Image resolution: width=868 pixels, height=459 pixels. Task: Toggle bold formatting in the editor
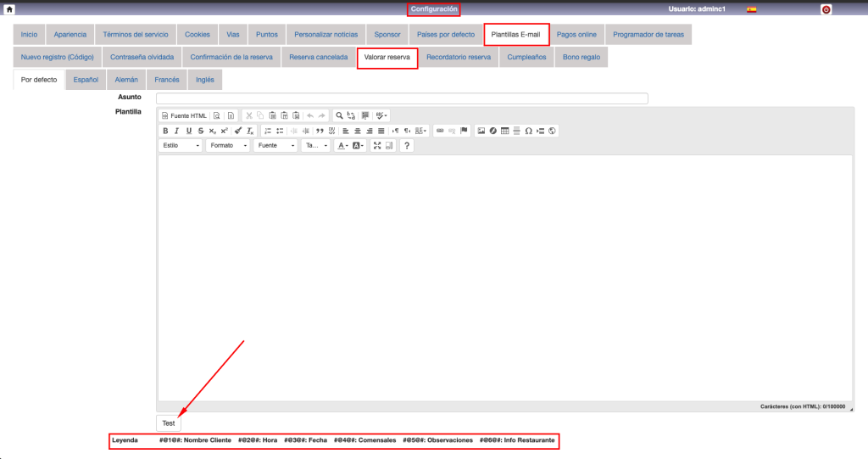click(x=165, y=131)
